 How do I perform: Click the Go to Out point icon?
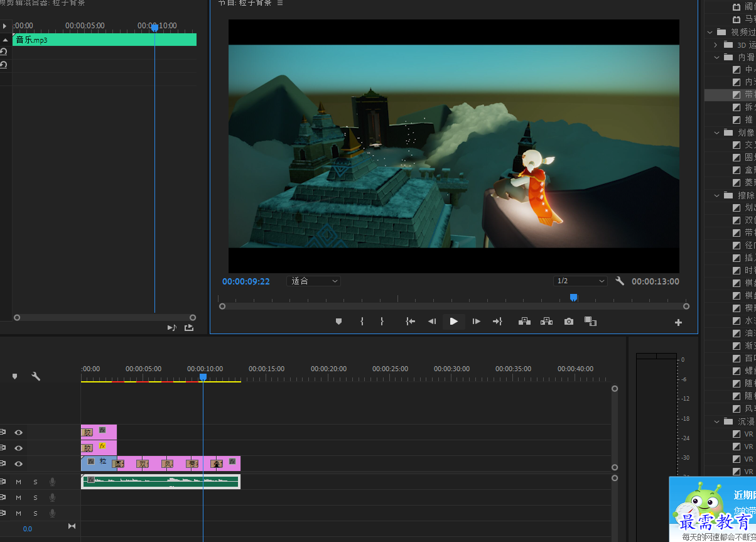(x=497, y=321)
